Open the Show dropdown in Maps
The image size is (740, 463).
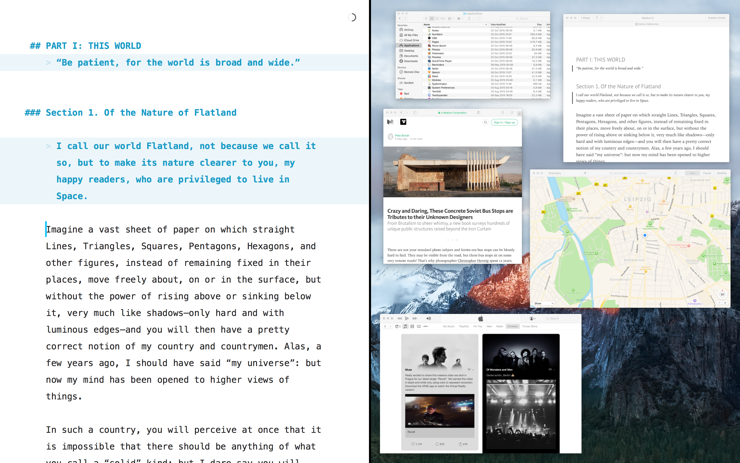(x=543, y=303)
